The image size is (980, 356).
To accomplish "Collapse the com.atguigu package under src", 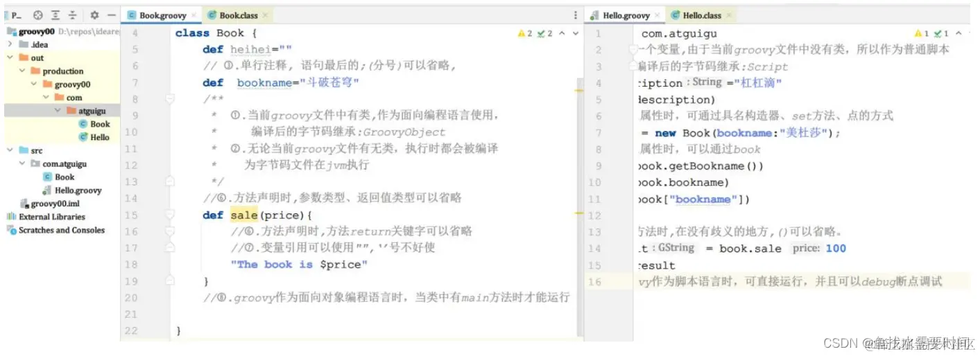I will coord(22,163).
